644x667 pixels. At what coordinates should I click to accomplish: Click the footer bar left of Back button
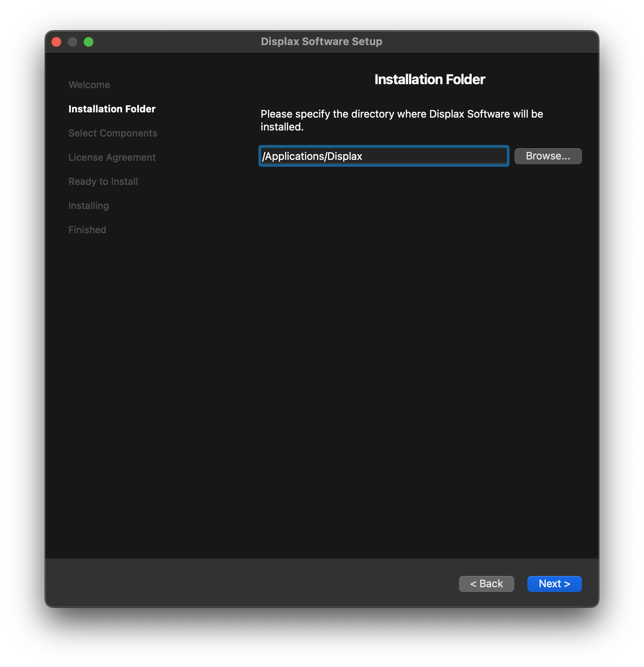point(242,583)
